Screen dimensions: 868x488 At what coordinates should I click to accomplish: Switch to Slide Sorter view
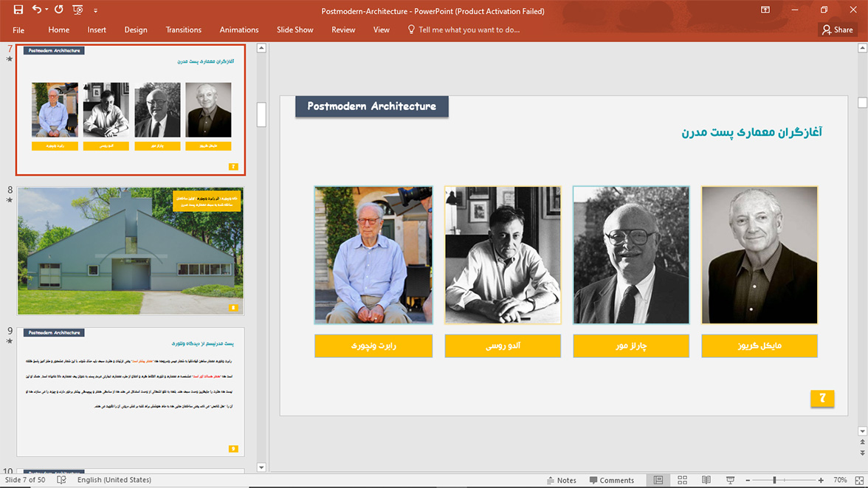(x=683, y=480)
